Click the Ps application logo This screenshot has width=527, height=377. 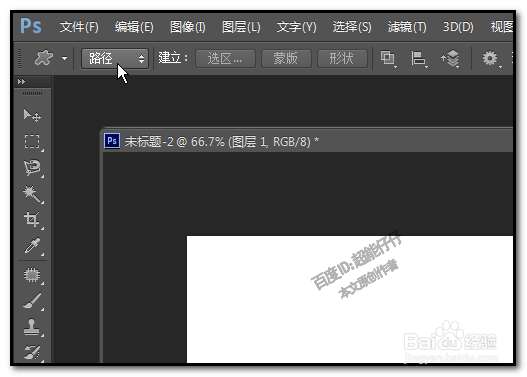point(31,26)
